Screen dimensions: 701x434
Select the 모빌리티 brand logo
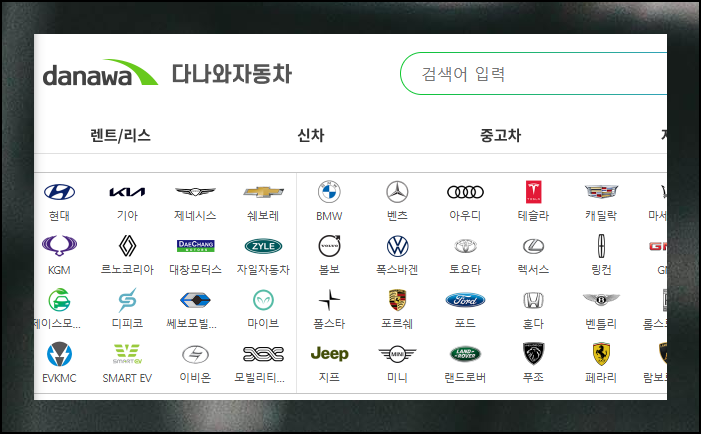[263, 354]
